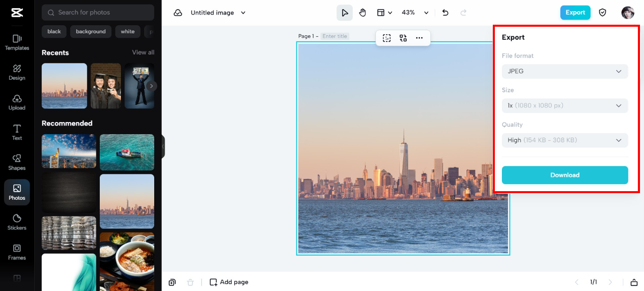Click View all for Recents
The image size is (644, 291).
[x=143, y=52]
